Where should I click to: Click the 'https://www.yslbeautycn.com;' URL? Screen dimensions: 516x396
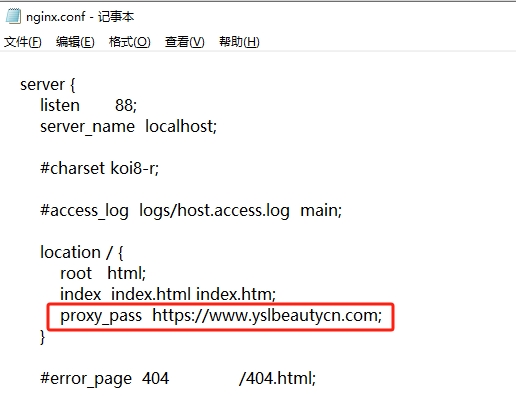point(267,316)
